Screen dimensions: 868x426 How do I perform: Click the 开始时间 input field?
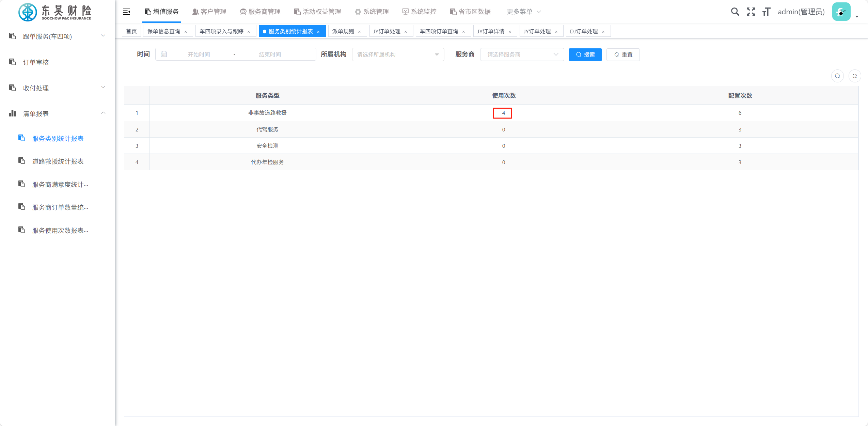click(199, 54)
